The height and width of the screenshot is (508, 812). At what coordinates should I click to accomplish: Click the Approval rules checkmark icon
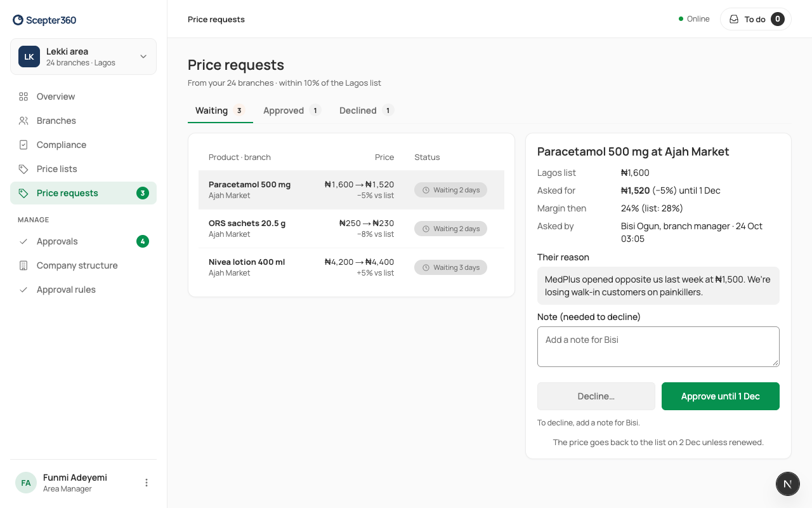point(23,290)
